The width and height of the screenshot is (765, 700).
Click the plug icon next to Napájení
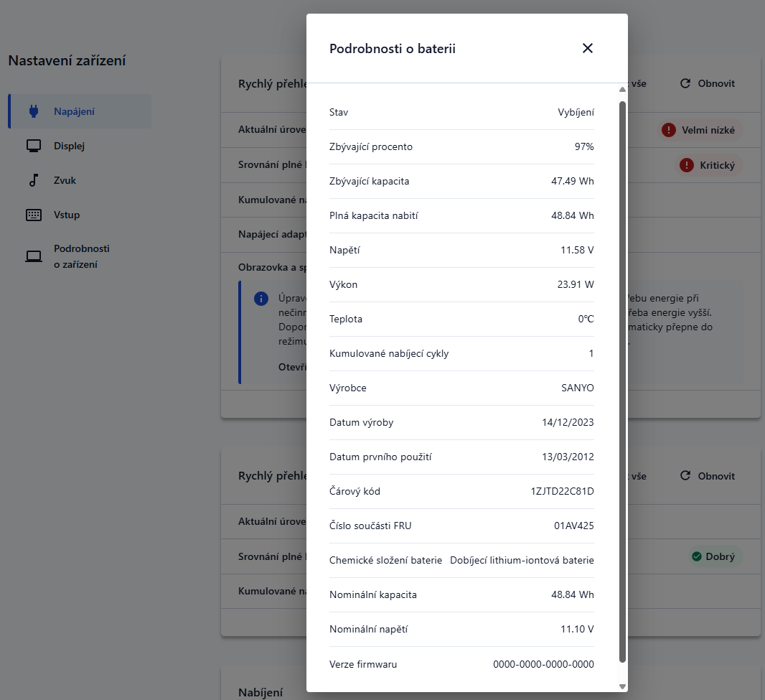[33, 111]
